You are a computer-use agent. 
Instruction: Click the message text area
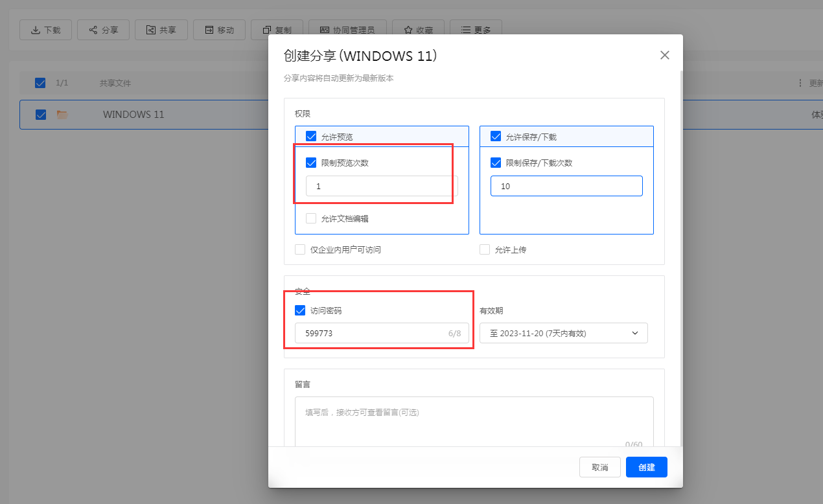[x=474, y=421]
